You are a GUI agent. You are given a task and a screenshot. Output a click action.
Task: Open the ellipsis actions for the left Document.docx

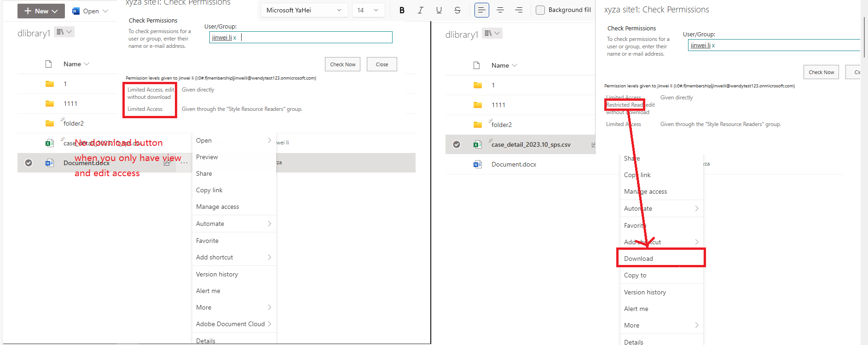(x=184, y=163)
